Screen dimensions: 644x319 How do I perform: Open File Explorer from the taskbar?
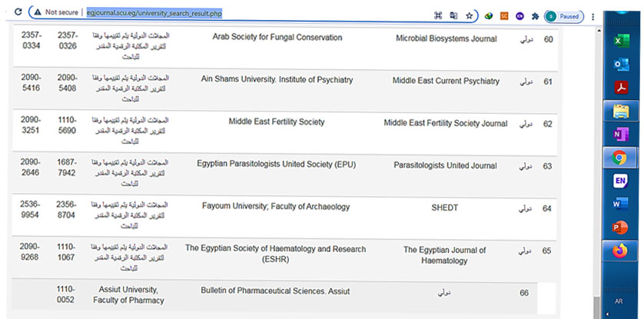621,111
